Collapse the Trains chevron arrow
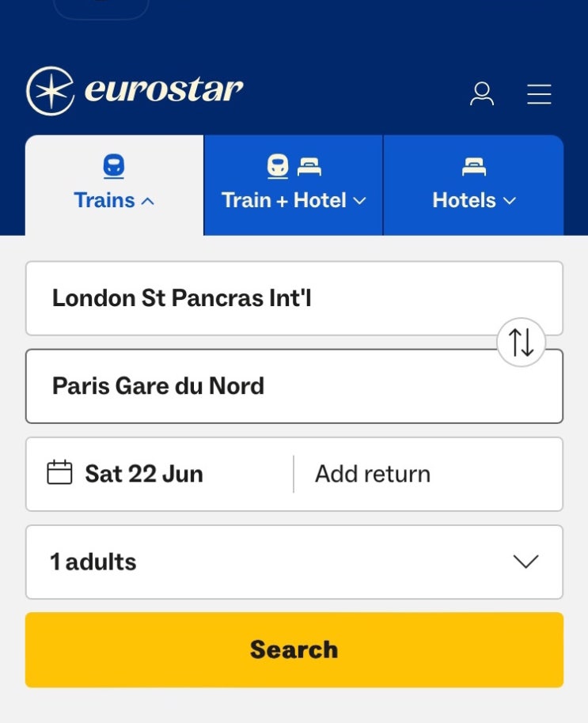 (x=147, y=201)
